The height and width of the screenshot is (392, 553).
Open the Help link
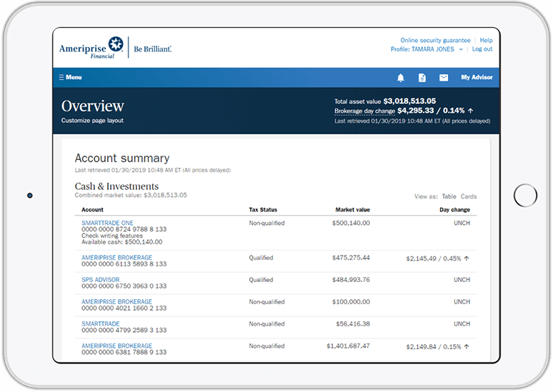click(486, 41)
